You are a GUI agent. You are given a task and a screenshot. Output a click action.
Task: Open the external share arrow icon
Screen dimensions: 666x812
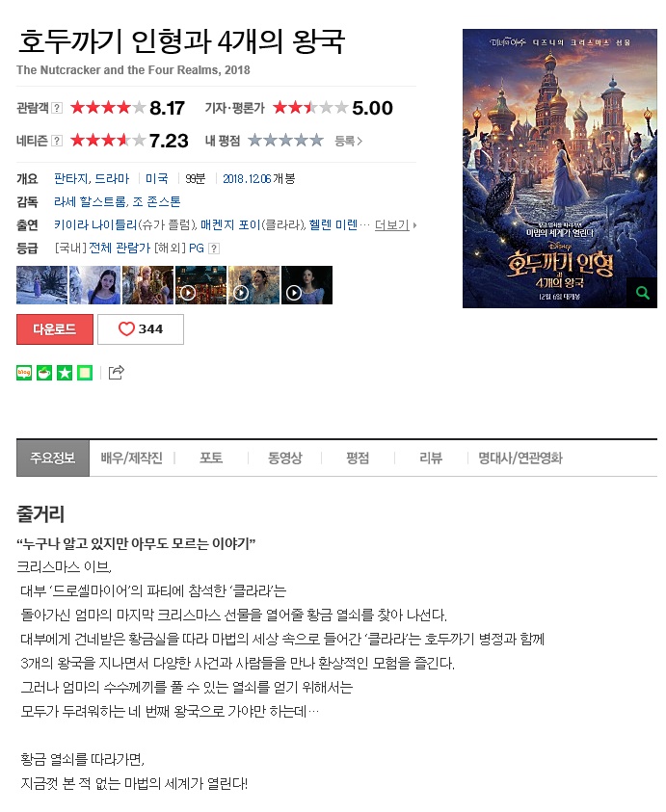(x=116, y=373)
